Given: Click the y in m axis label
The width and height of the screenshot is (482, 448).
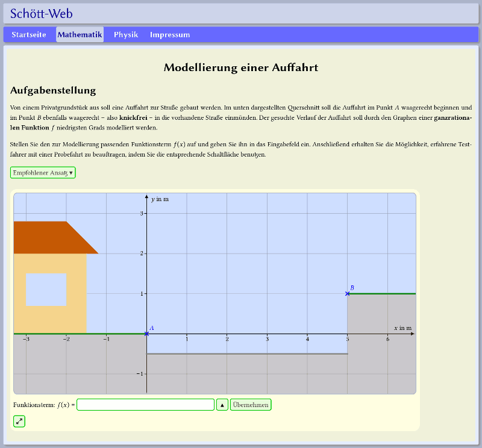Looking at the screenshot, I should (x=160, y=199).
